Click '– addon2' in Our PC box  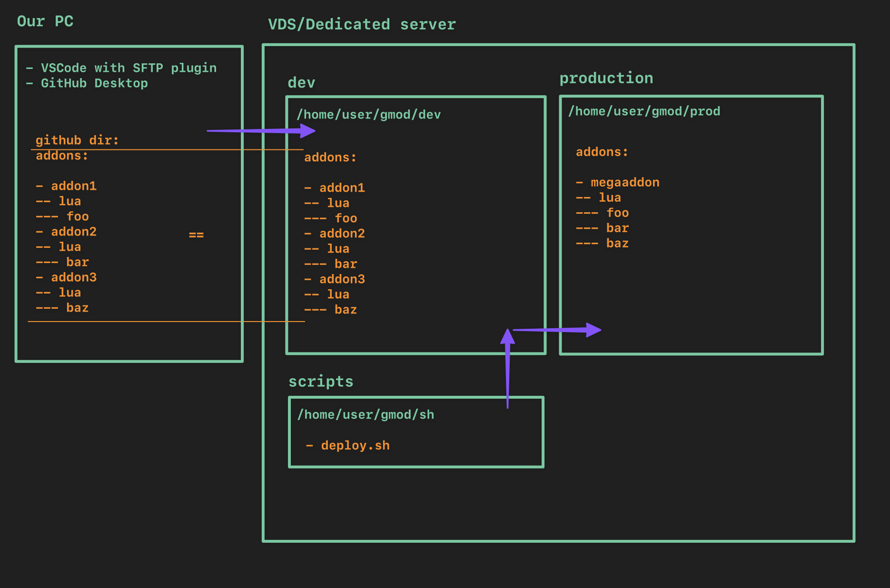pos(66,232)
